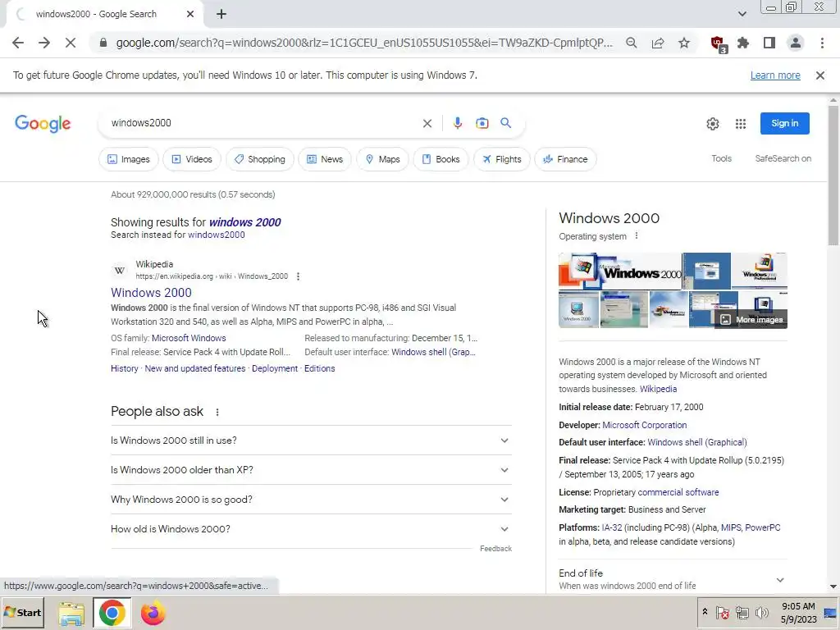Open the Chrome tab search dropdown

click(x=742, y=14)
